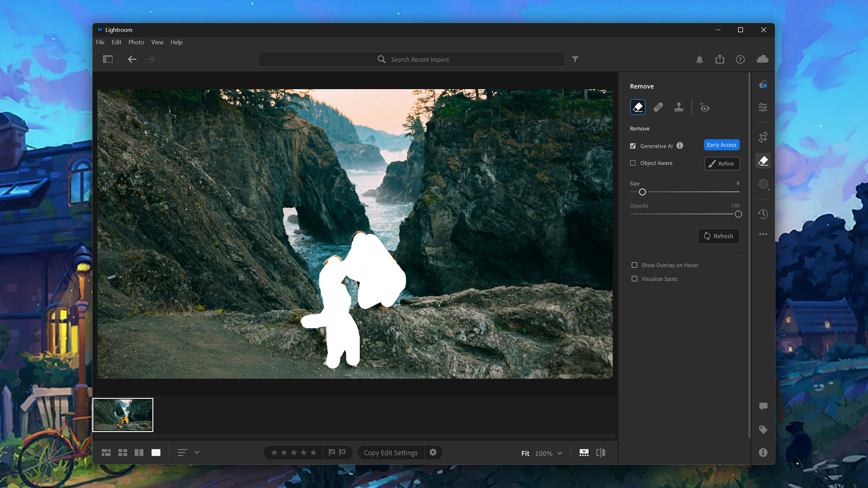Open the Crop tool in sidebar
The width and height of the screenshot is (868, 488).
763,138
